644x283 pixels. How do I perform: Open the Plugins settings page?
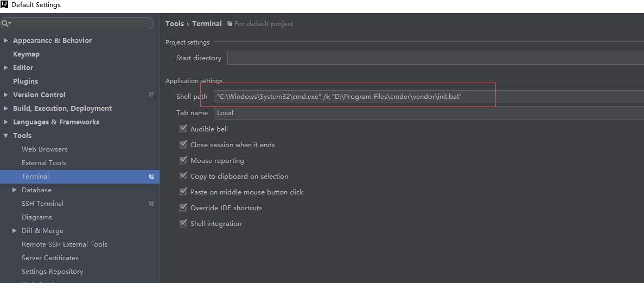pos(25,81)
